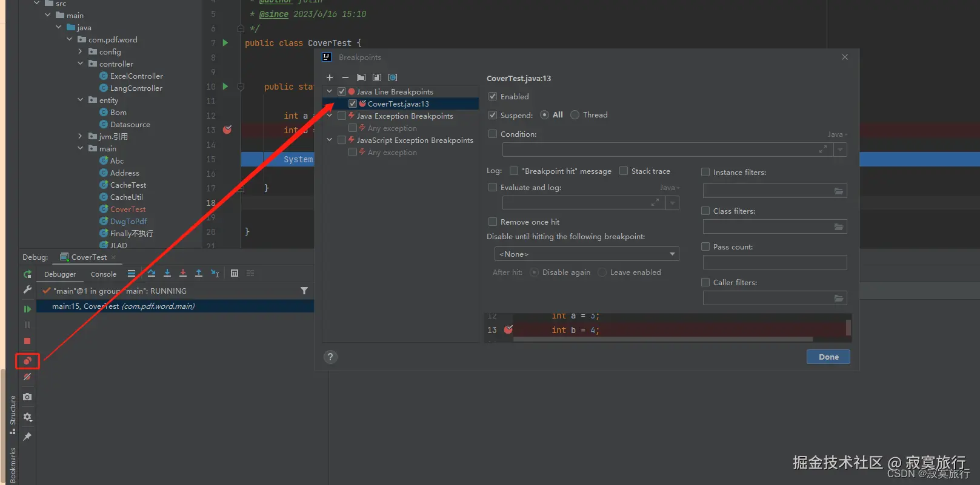Uncheck the CoverTest.java:13 breakpoint checkbox
Image resolution: width=980 pixels, height=485 pixels.
353,104
